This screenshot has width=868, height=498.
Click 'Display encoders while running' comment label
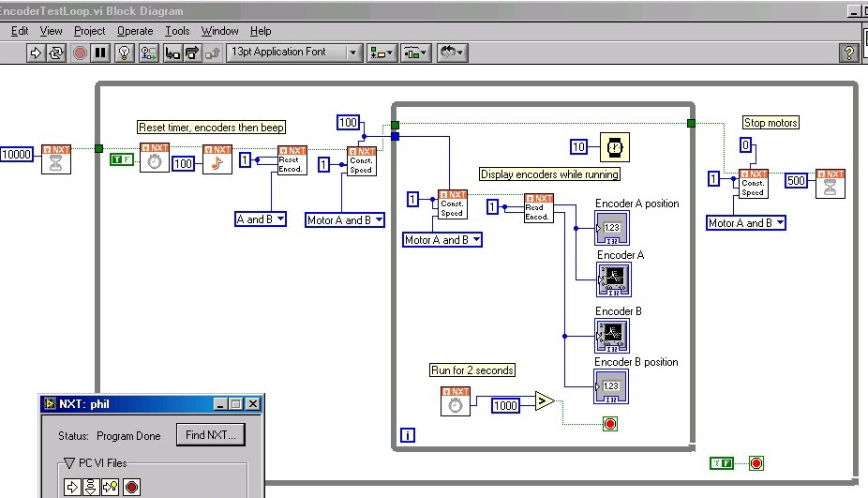pyautogui.click(x=549, y=174)
